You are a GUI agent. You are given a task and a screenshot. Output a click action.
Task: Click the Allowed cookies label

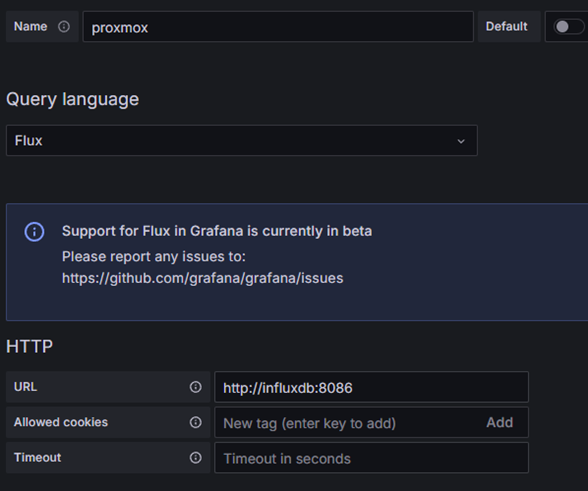pyautogui.click(x=61, y=422)
